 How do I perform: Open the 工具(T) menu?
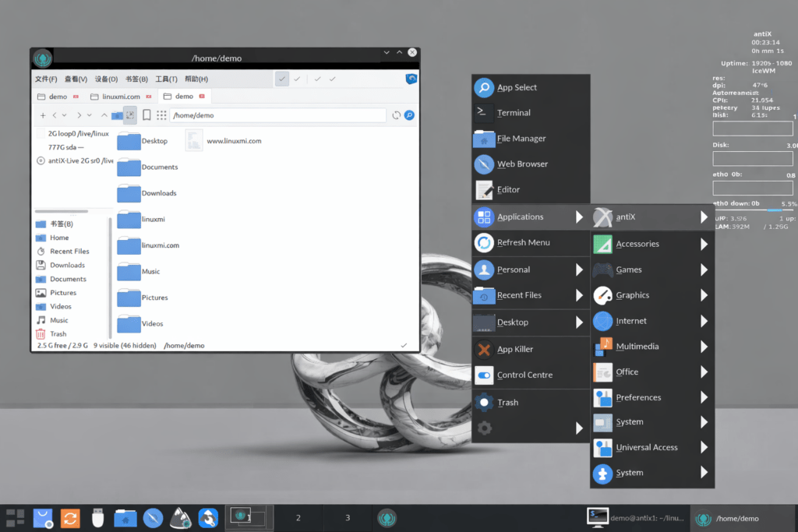coord(166,79)
